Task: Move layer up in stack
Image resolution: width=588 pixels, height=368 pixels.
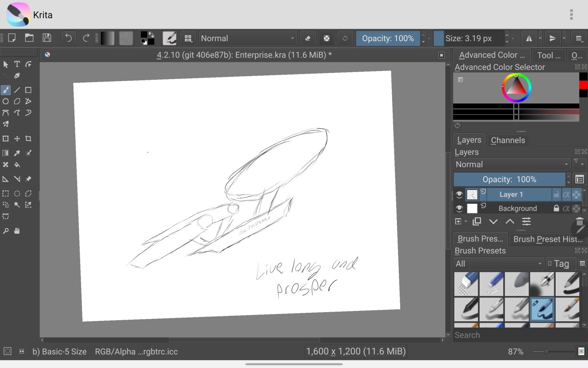Action: [x=510, y=222]
